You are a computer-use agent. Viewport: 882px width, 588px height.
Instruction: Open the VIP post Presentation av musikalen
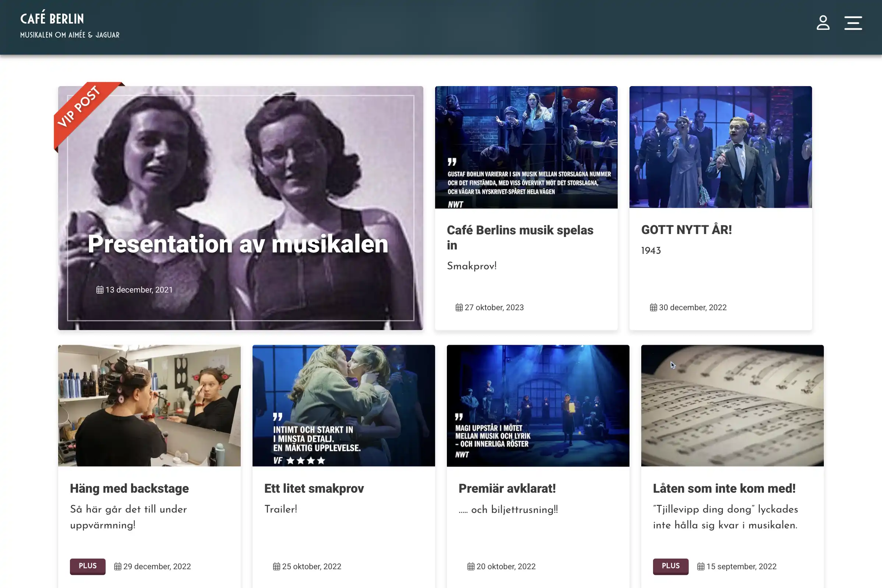[238, 244]
